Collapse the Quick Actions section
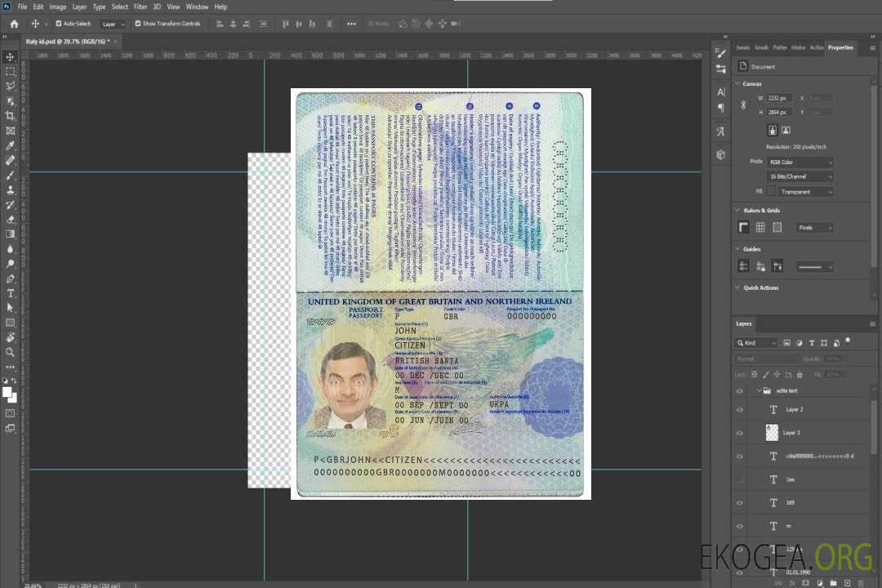The image size is (882, 588). 737,287
